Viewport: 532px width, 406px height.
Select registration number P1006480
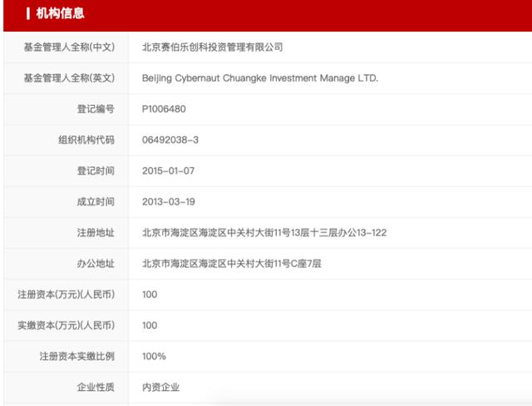point(164,109)
